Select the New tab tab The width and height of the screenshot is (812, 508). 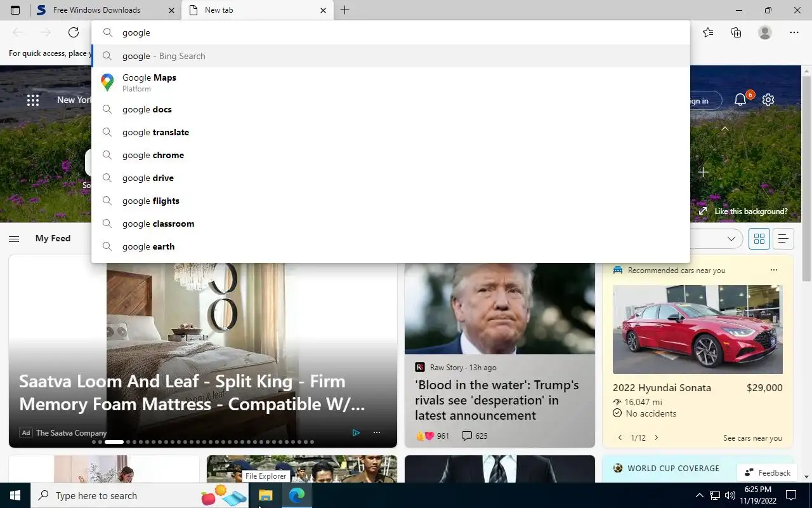coord(257,10)
